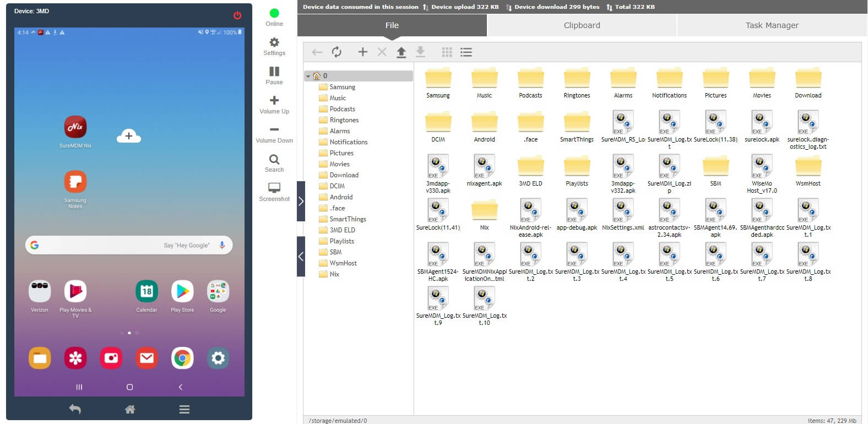Collapse the panel with left chevron
This screenshot has width=868, height=424.
click(301, 256)
